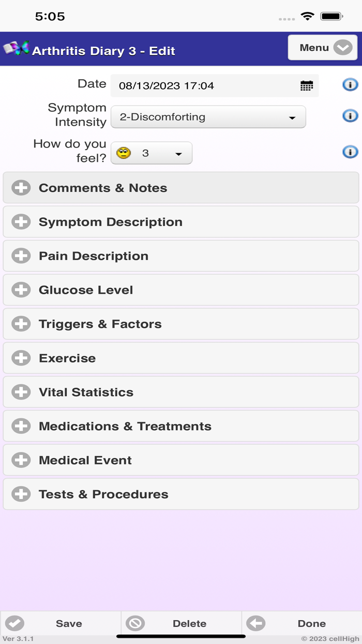The width and height of the screenshot is (362, 644).
Task: Open the calendar icon beside the Date field
Action: 306,85
